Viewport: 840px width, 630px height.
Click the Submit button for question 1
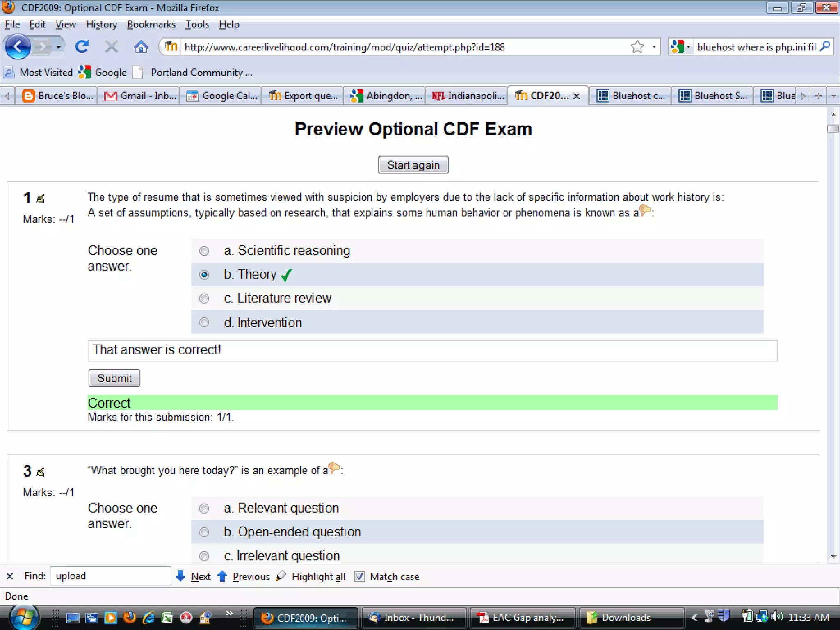point(114,378)
